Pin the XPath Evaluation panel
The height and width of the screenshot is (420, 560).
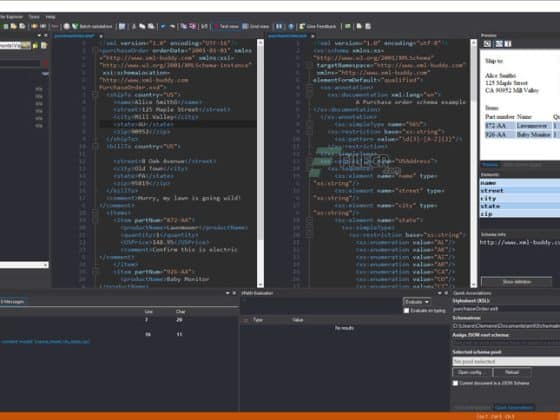point(440,293)
